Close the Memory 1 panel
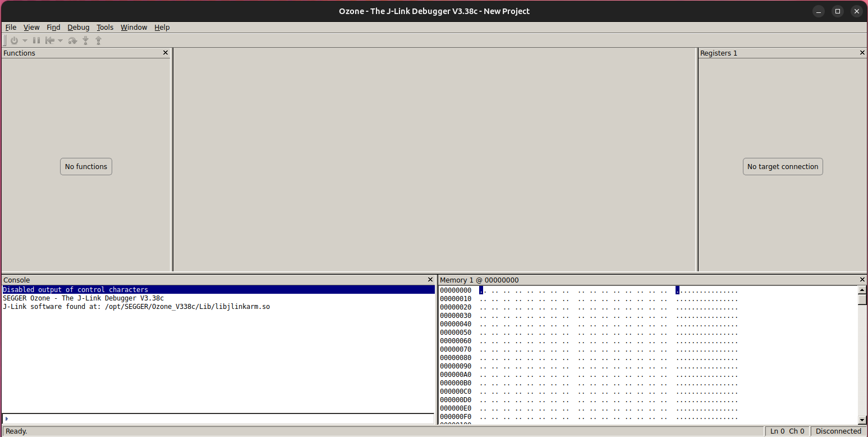The width and height of the screenshot is (868, 437). point(862,280)
